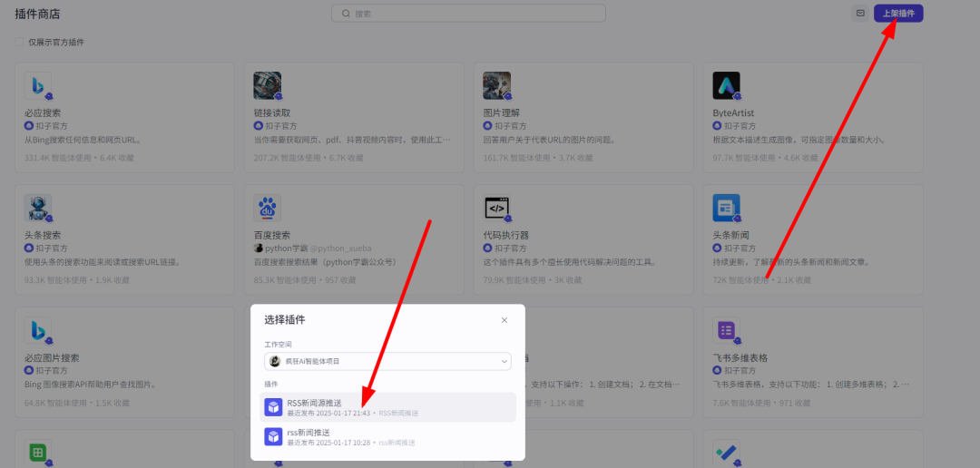Image resolution: width=980 pixels, height=468 pixels.
Task: Open the 飞书多维表格 plugin icon
Action: (x=726, y=330)
